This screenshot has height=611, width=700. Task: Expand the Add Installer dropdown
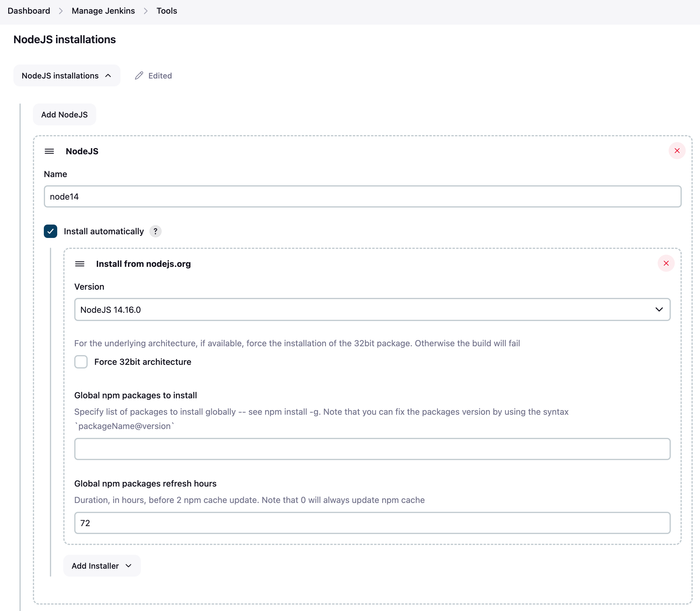click(x=102, y=566)
